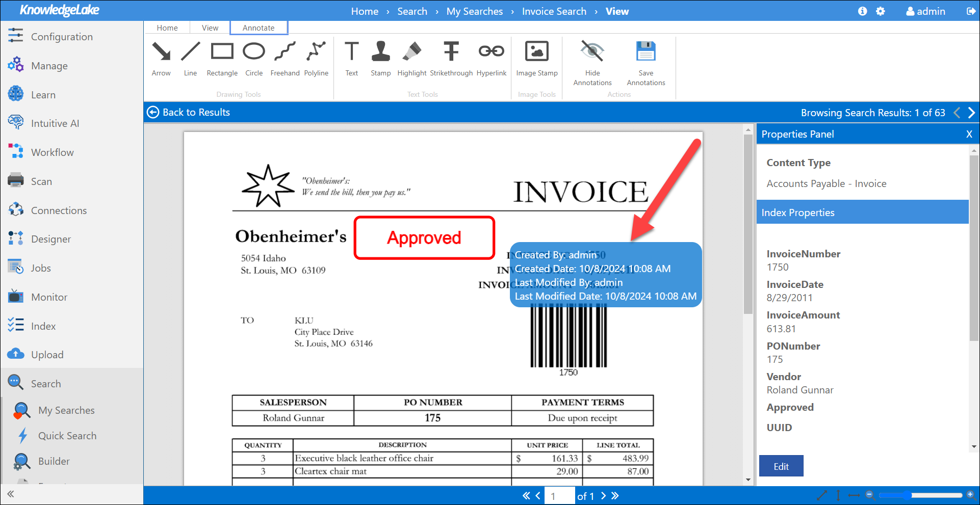Image resolution: width=980 pixels, height=505 pixels.
Task: Click the fit-to-page diagonal icon
Action: click(821, 495)
